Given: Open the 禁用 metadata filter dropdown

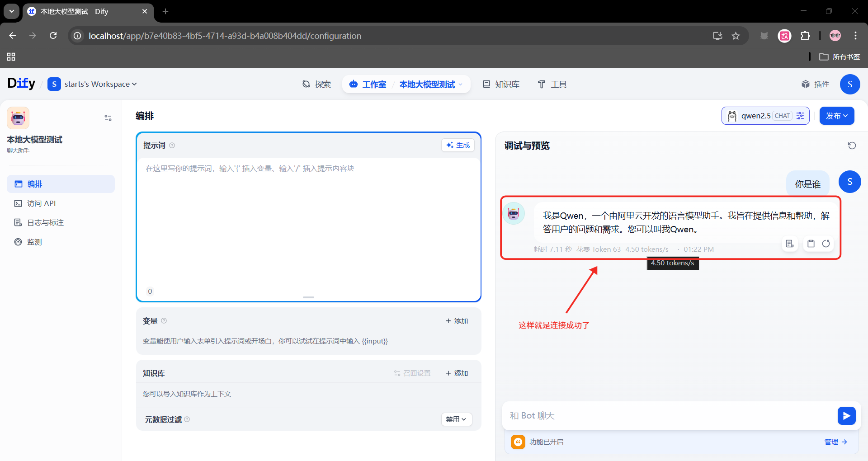Looking at the screenshot, I should 456,419.
